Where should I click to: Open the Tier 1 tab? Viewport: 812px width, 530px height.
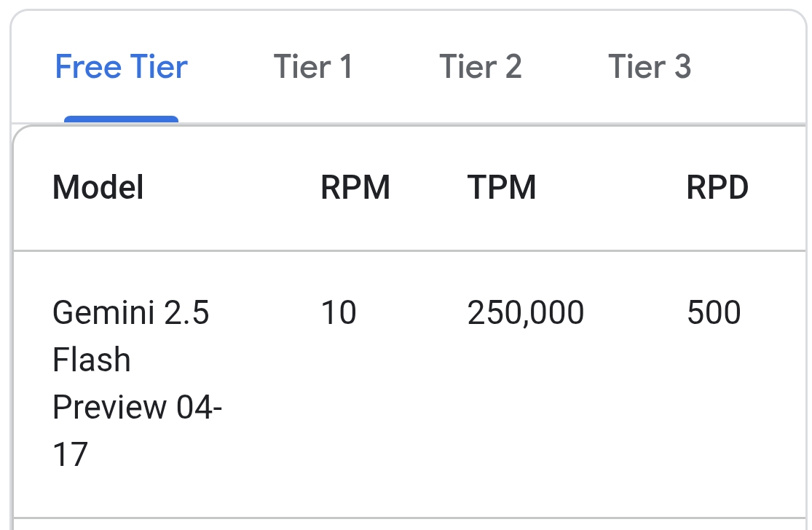pyautogui.click(x=313, y=67)
